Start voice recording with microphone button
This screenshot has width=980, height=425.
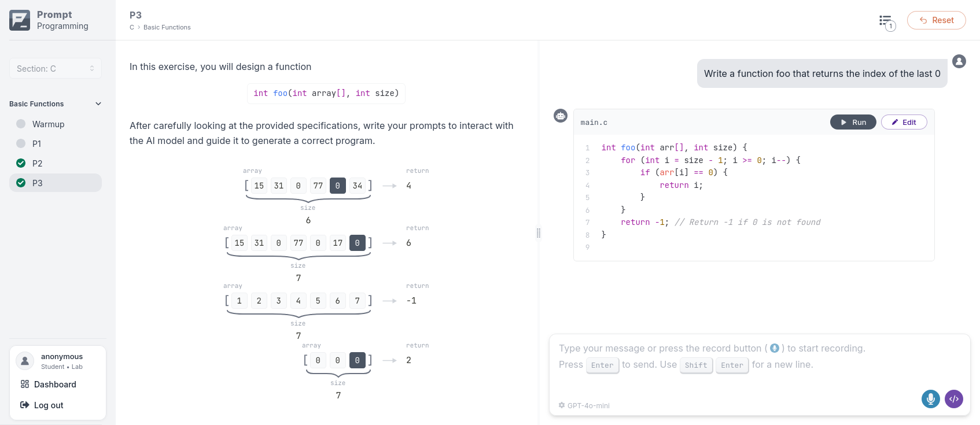[x=930, y=399]
